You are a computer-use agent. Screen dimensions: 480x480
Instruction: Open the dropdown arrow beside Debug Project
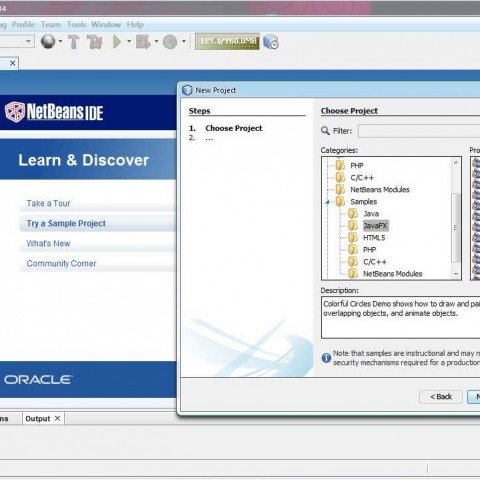click(156, 42)
